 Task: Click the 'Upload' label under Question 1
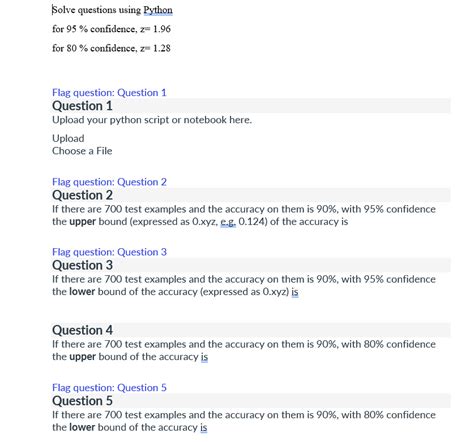pos(68,138)
